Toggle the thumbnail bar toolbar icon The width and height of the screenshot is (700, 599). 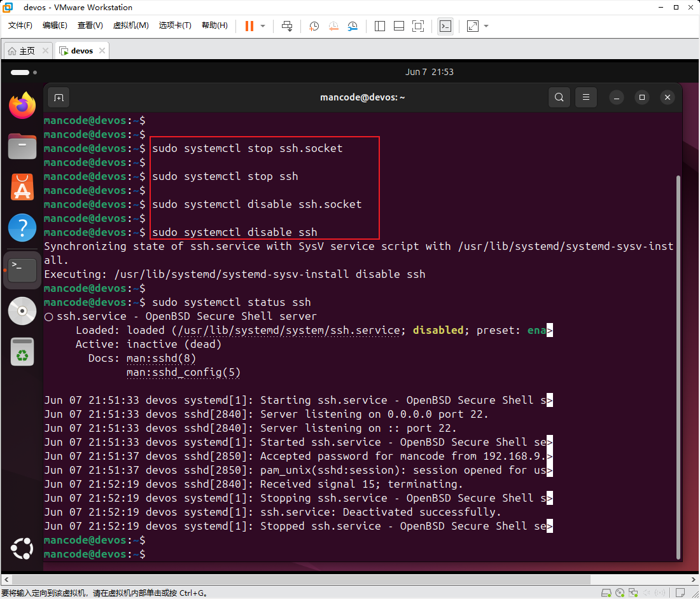coord(399,26)
